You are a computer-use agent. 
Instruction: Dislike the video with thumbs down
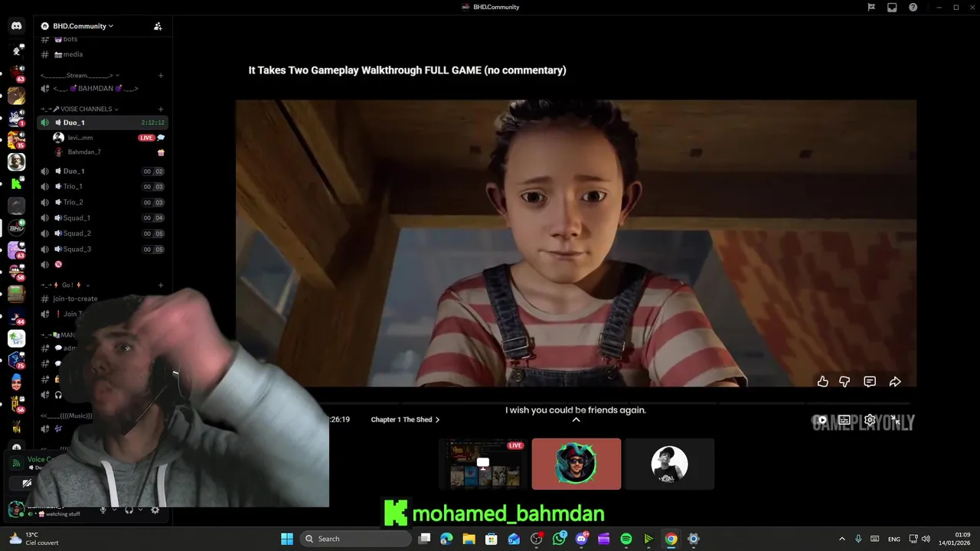[x=844, y=381]
